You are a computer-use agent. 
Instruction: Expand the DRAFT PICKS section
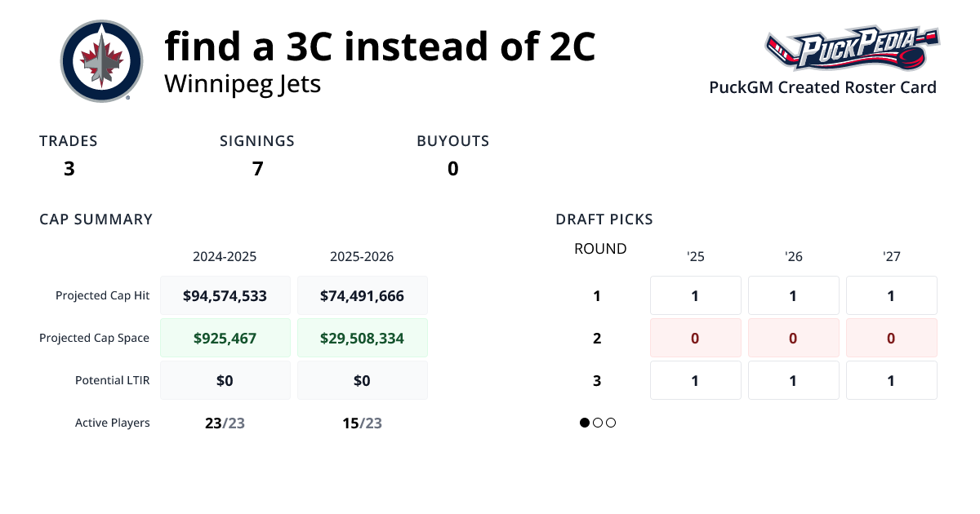click(604, 219)
